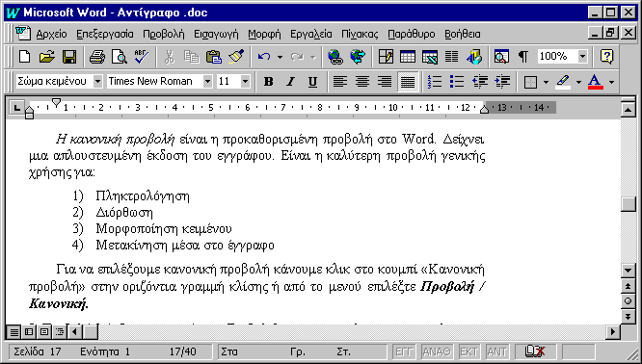Apply red font color A button
Image resolution: width=642 pixels, height=364 pixels.
(x=596, y=82)
